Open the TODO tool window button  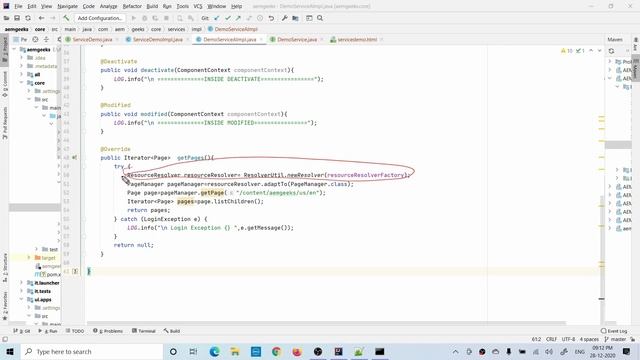coord(75,331)
